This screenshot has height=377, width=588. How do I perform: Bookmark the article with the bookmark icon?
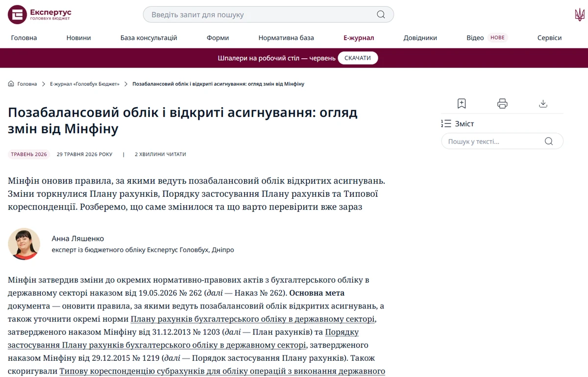462,103
